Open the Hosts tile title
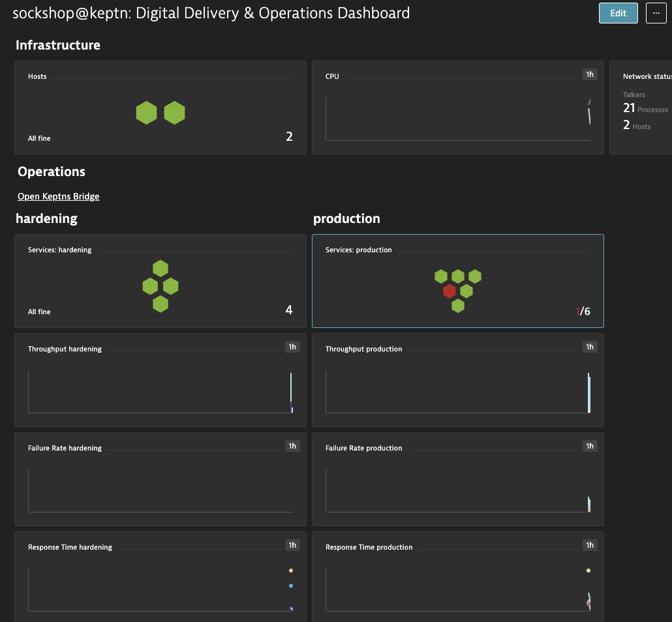 (x=37, y=76)
